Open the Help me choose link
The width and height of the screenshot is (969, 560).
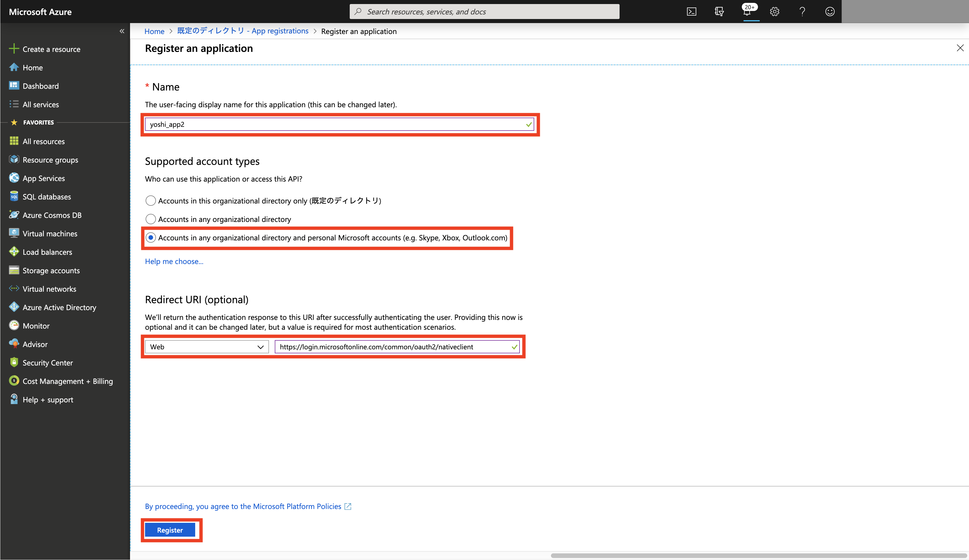[x=174, y=261]
